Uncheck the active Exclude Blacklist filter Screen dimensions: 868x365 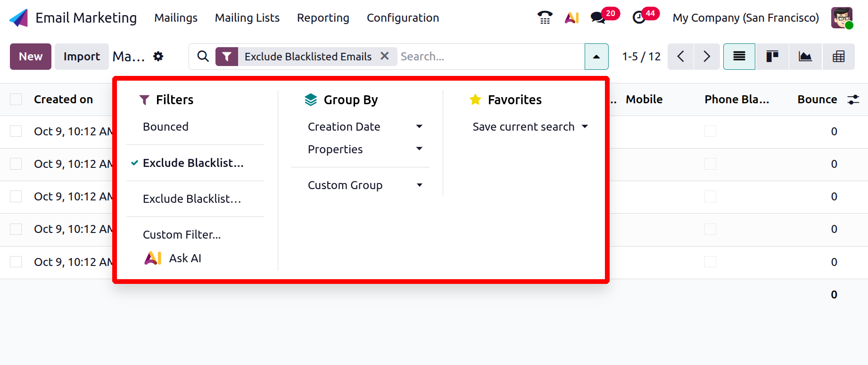pyautogui.click(x=193, y=163)
